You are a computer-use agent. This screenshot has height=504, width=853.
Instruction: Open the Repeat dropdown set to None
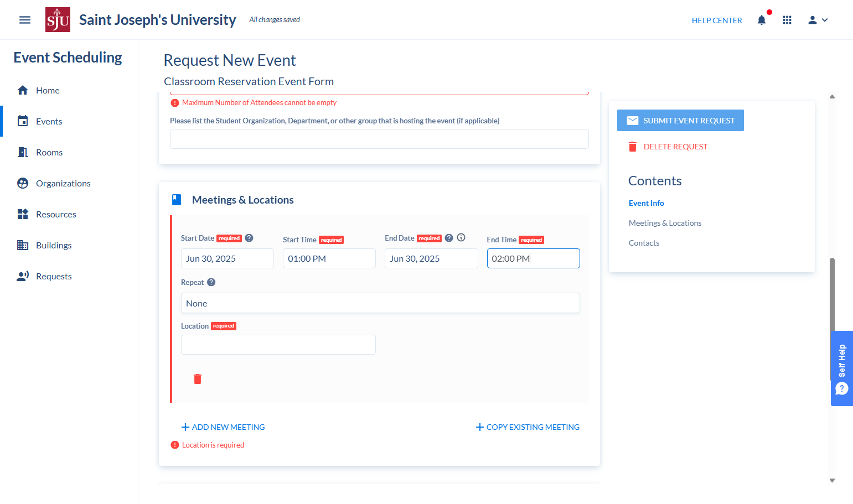click(x=380, y=303)
